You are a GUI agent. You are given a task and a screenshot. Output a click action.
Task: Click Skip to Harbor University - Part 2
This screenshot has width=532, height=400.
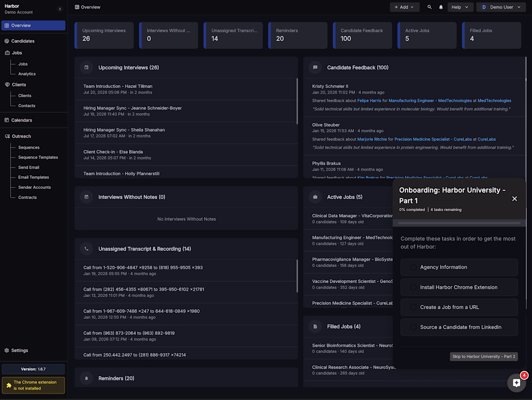(x=484, y=356)
